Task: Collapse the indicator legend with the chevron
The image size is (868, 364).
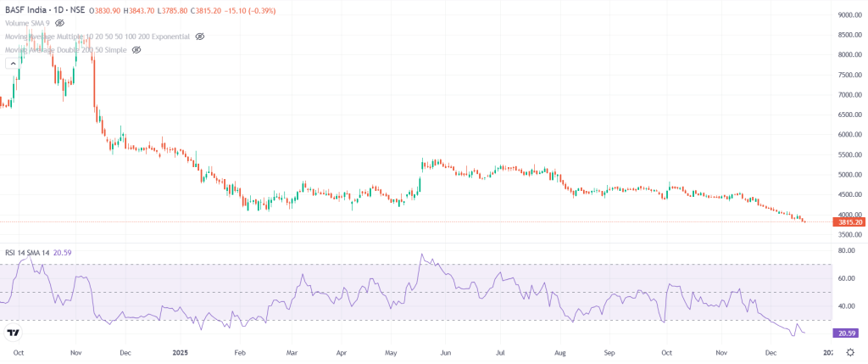Action: [x=14, y=64]
